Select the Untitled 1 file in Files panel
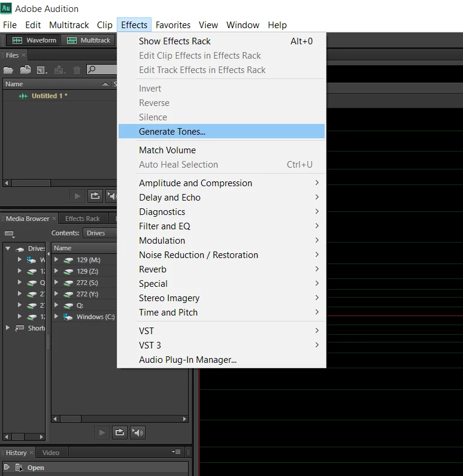This screenshot has width=463, height=476. coord(49,96)
